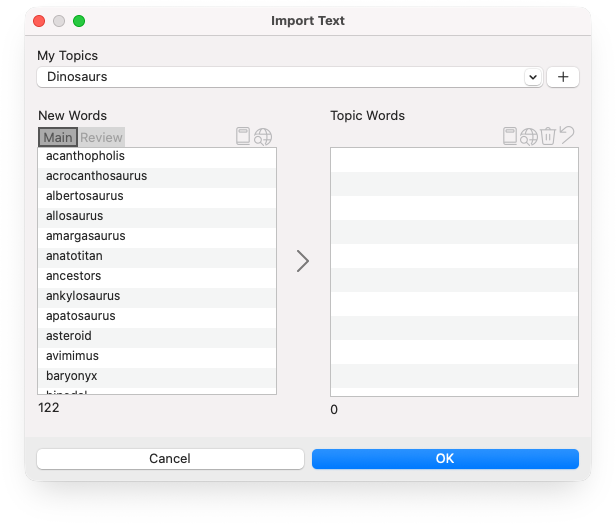The image size is (616, 524).
Task: Open the My Topics dropdown arrow
Action: (533, 77)
